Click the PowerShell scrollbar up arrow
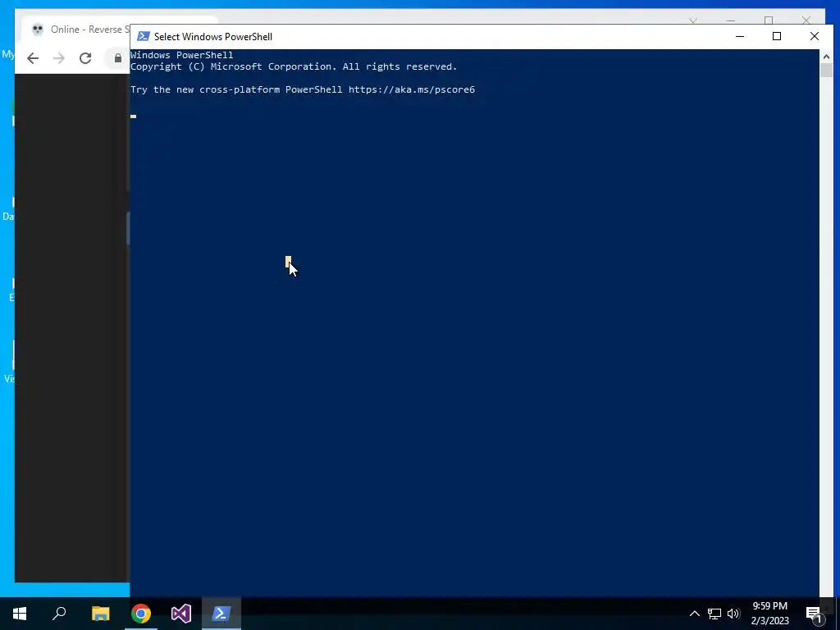Image resolution: width=840 pixels, height=630 pixels. [826, 56]
